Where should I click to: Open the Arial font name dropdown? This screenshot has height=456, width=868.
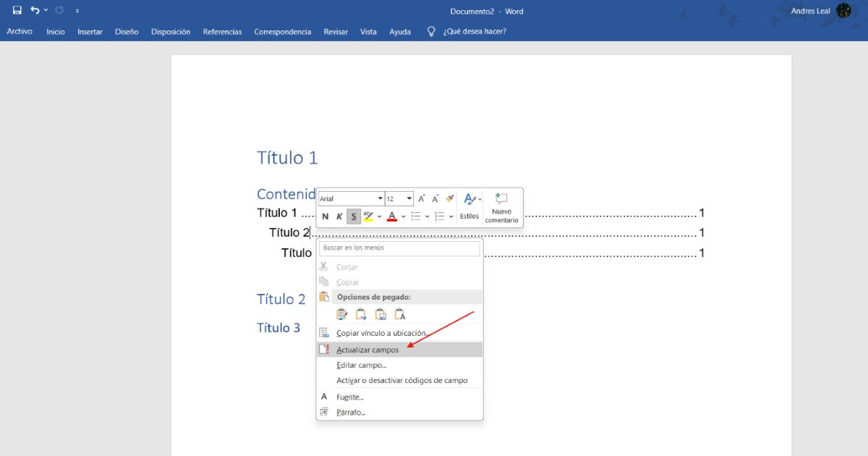[x=380, y=198]
